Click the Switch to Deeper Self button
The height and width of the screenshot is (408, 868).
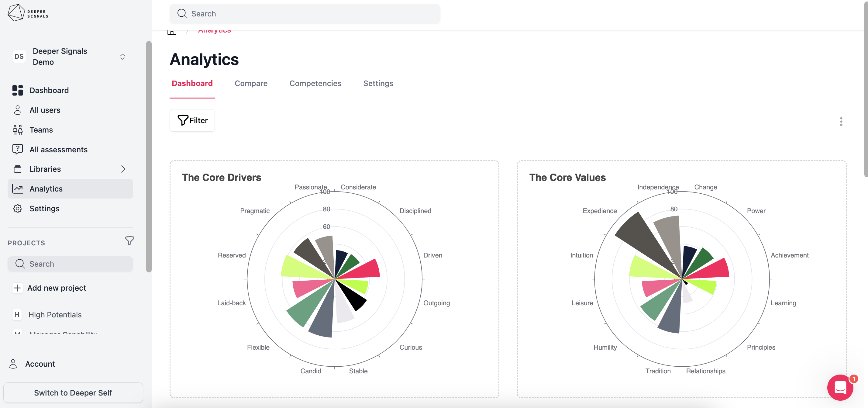tap(73, 392)
